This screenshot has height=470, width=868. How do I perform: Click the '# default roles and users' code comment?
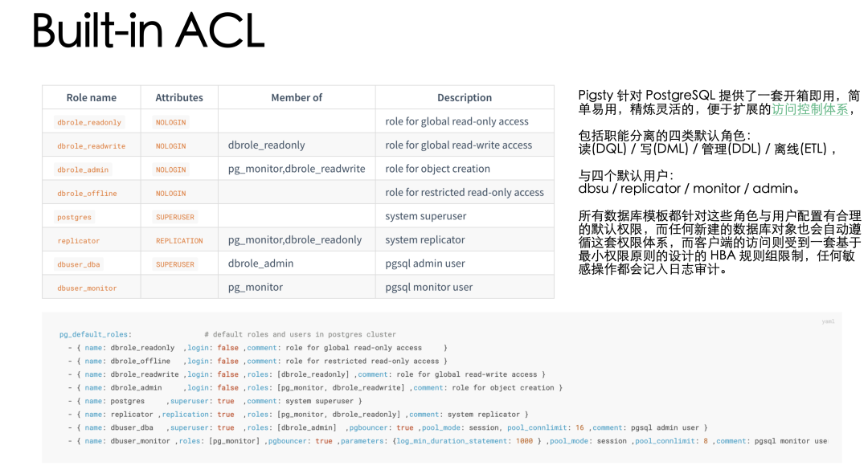click(300, 334)
